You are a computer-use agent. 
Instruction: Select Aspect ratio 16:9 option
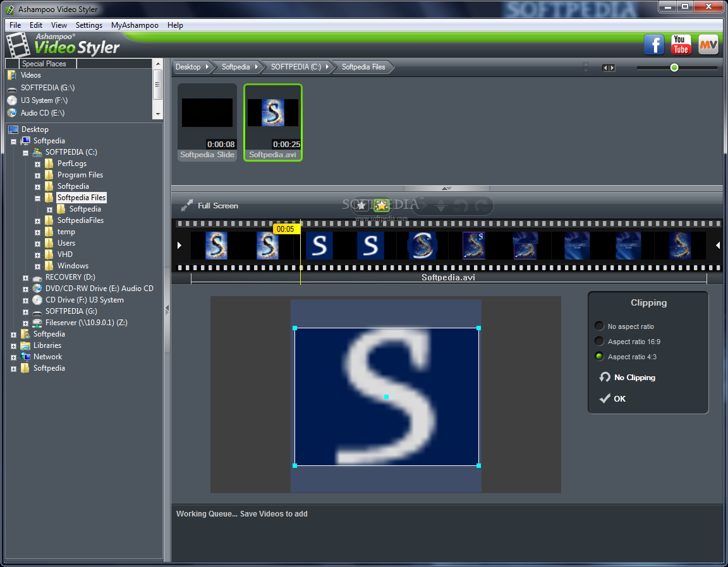pos(599,342)
